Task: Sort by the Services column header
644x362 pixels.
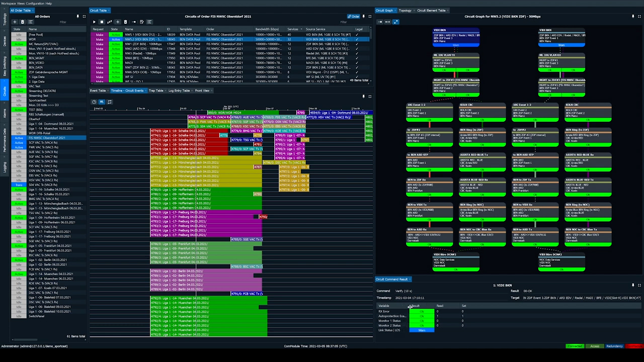Action: point(293,29)
